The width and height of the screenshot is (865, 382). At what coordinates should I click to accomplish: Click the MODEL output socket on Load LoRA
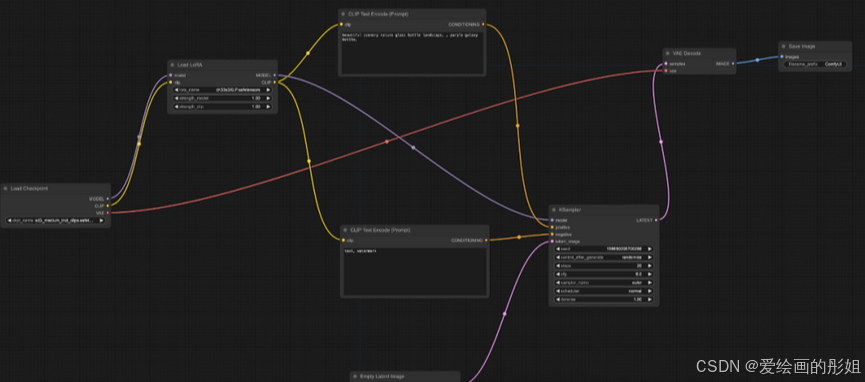(x=274, y=75)
